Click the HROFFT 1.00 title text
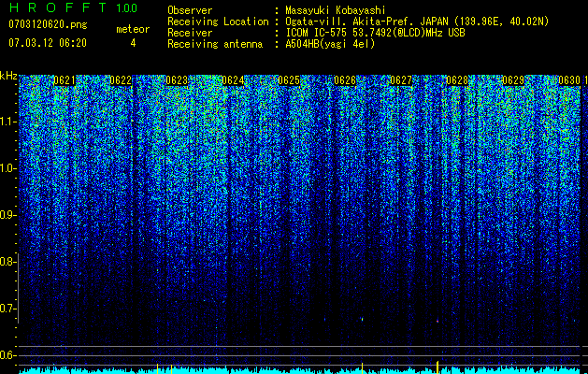 coord(74,7)
